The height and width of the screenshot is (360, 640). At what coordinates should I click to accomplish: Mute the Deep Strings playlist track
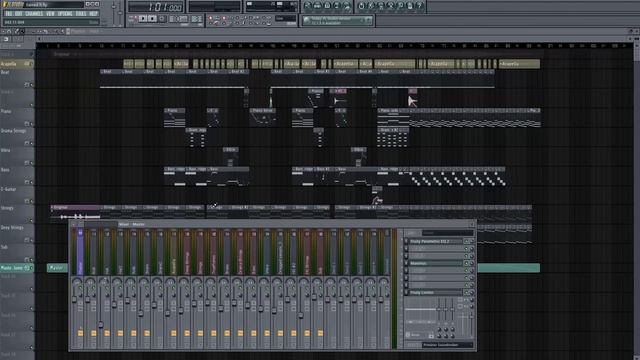point(31,240)
